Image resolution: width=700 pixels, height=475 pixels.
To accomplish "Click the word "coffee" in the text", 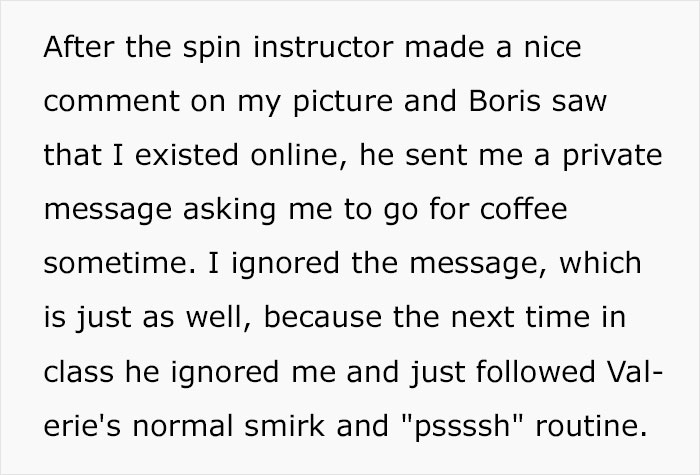I will [524, 208].
